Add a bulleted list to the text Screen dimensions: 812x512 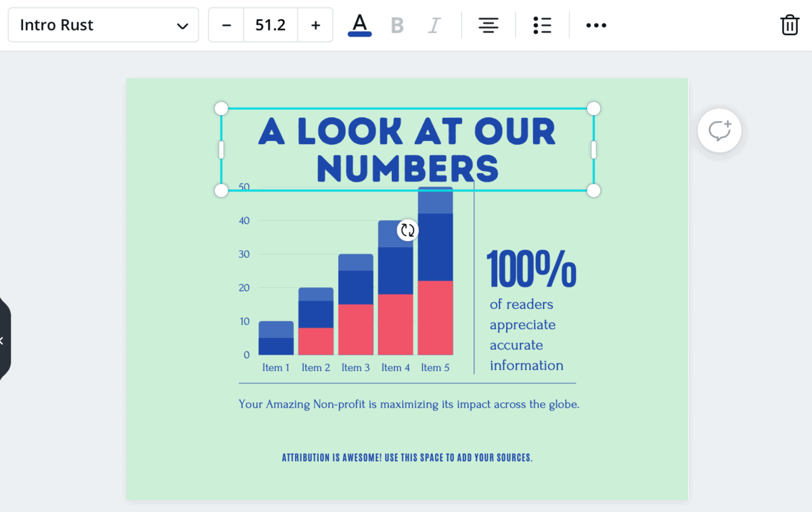(542, 24)
